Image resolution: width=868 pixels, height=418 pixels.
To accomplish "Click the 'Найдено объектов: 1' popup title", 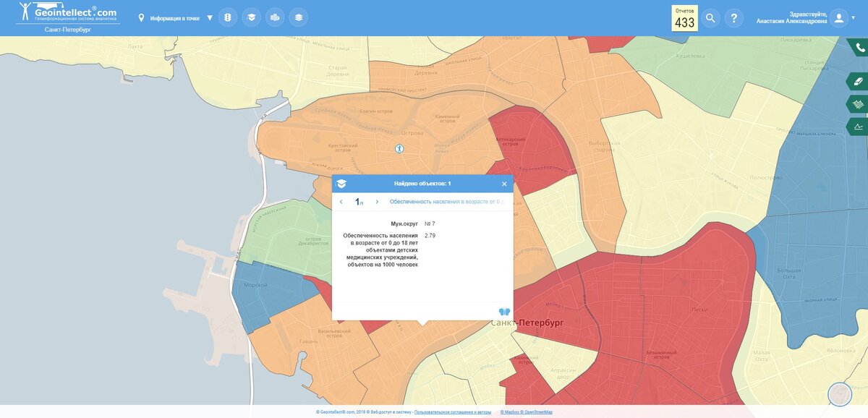I will tap(422, 184).
